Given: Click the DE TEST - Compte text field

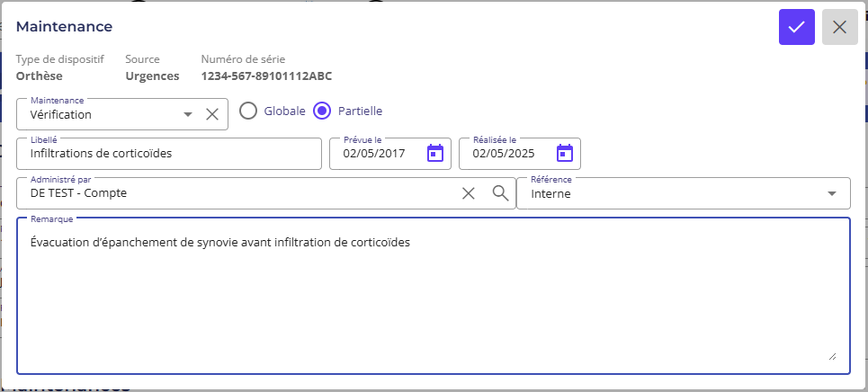Looking at the screenshot, I should [x=234, y=193].
